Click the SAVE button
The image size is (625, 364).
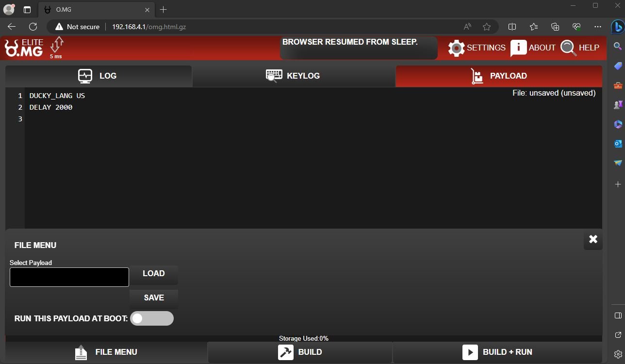pyautogui.click(x=154, y=298)
